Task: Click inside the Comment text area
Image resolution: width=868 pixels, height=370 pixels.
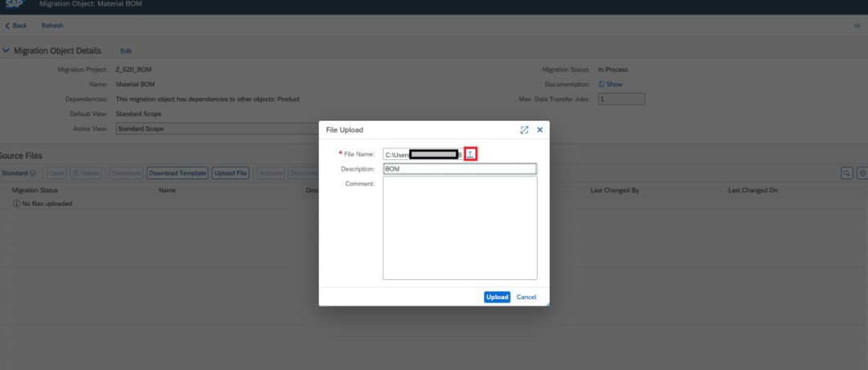Action: (x=460, y=228)
